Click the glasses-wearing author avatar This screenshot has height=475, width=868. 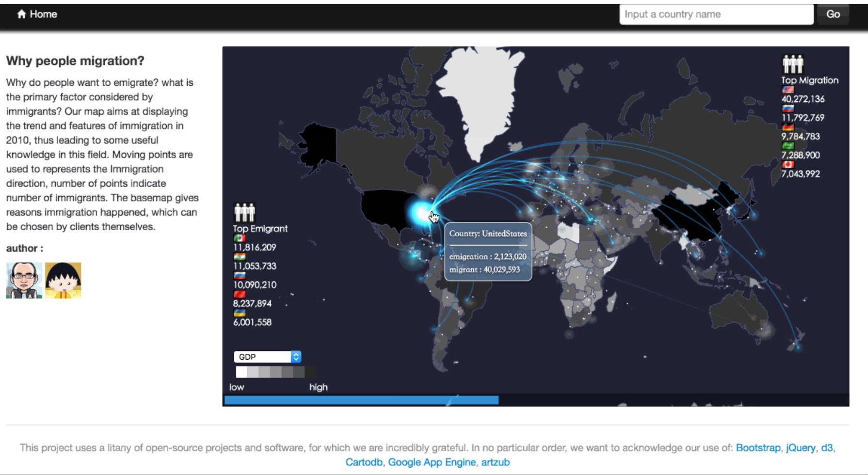pos(24,281)
